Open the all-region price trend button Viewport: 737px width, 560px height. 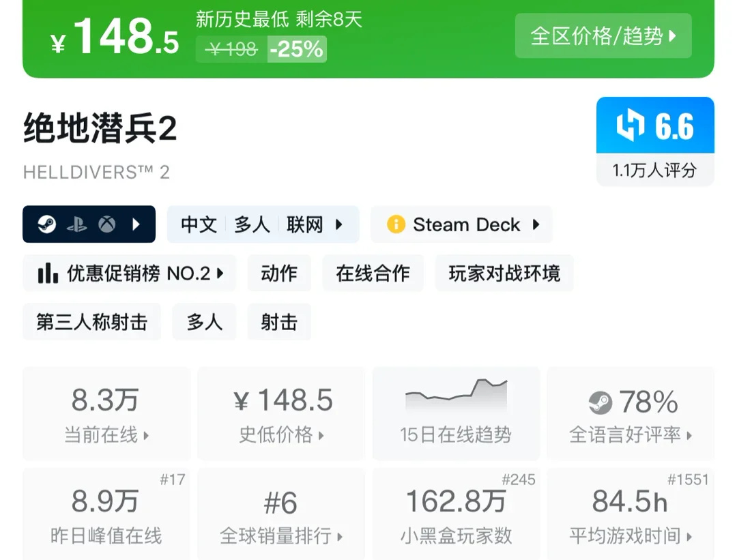click(603, 35)
